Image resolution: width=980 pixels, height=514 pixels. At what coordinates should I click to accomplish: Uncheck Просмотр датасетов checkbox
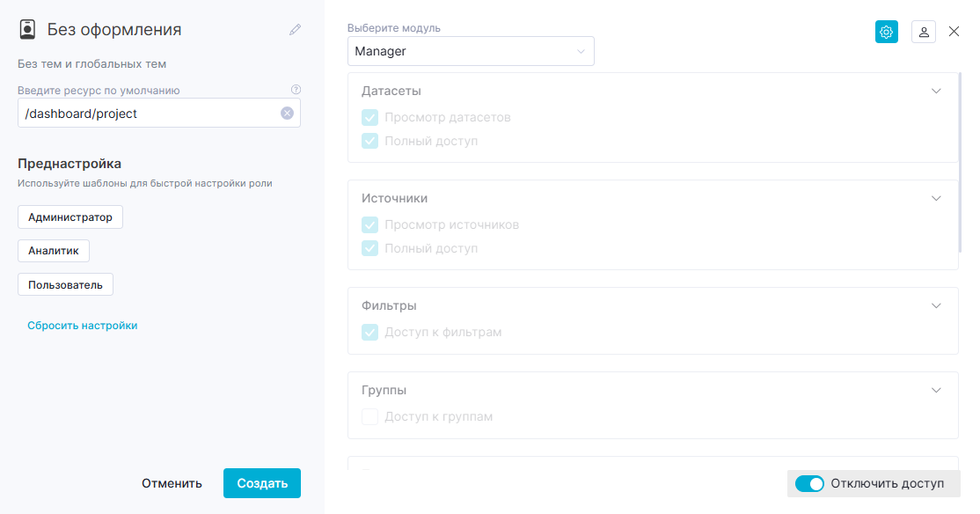370,118
